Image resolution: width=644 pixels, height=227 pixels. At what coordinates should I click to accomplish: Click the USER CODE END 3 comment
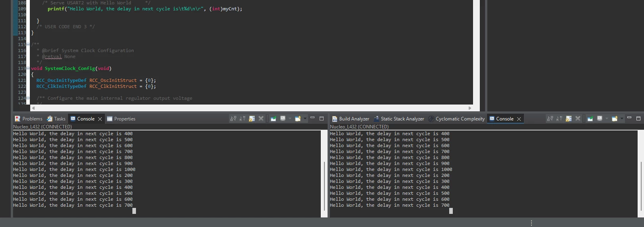click(66, 27)
